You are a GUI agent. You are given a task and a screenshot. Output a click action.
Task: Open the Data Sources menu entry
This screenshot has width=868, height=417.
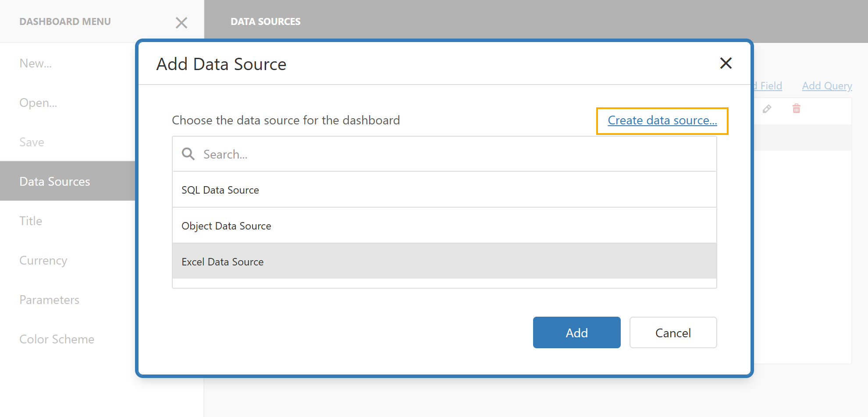coord(55,181)
